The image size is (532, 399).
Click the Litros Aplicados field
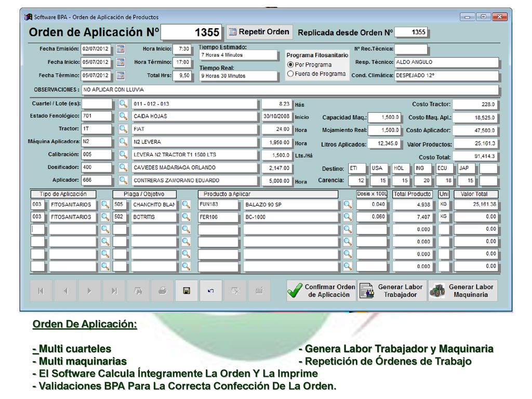click(384, 143)
